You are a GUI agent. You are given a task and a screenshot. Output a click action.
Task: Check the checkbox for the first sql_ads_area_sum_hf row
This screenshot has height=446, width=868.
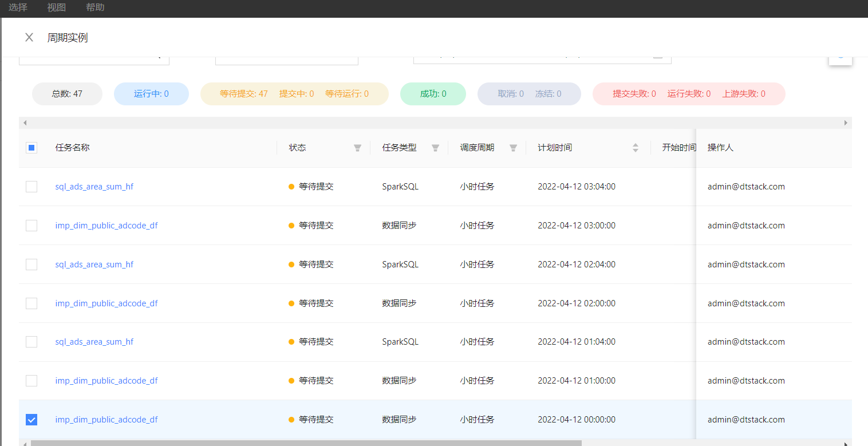tap(31, 186)
